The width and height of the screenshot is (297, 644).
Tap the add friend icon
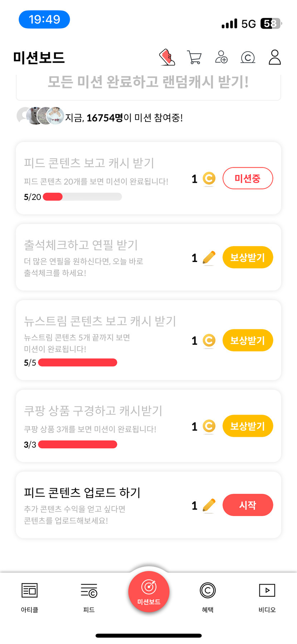pyautogui.click(x=221, y=57)
